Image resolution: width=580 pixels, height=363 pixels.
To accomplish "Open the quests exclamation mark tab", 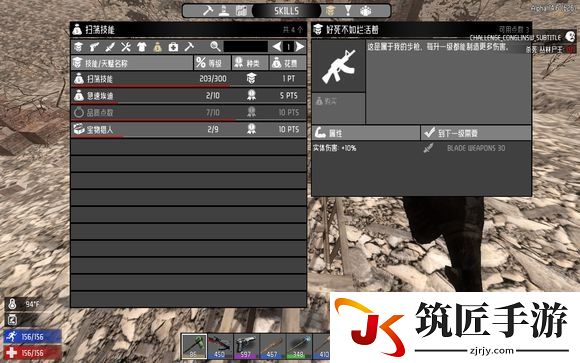I will click(348, 11).
